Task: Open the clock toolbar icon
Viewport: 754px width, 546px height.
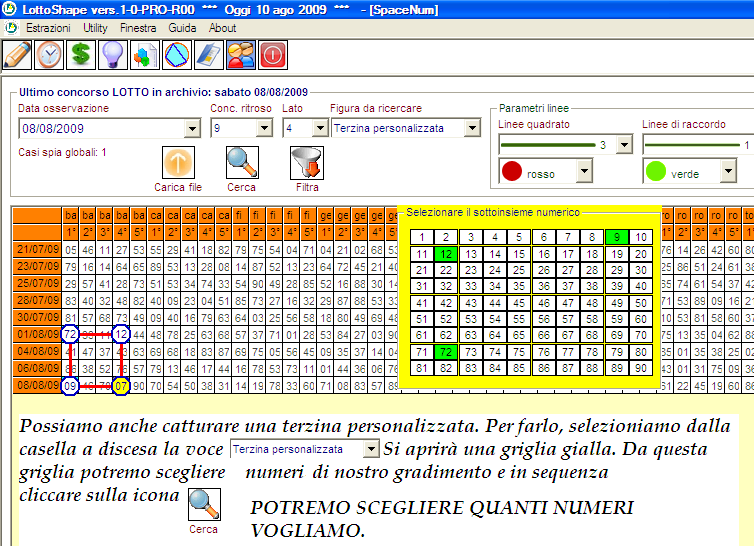Action: (49, 55)
